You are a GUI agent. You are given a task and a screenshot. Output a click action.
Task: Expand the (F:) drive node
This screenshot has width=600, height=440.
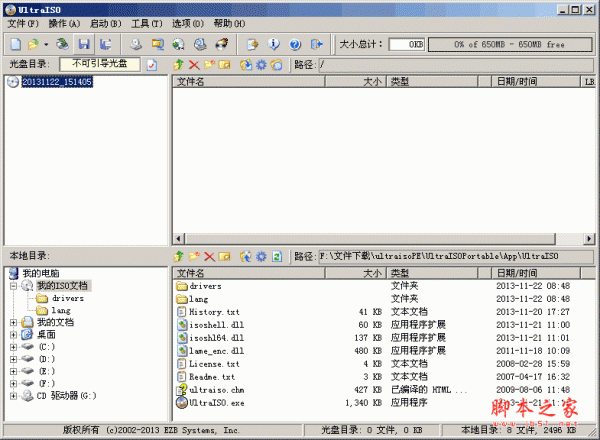(x=13, y=383)
